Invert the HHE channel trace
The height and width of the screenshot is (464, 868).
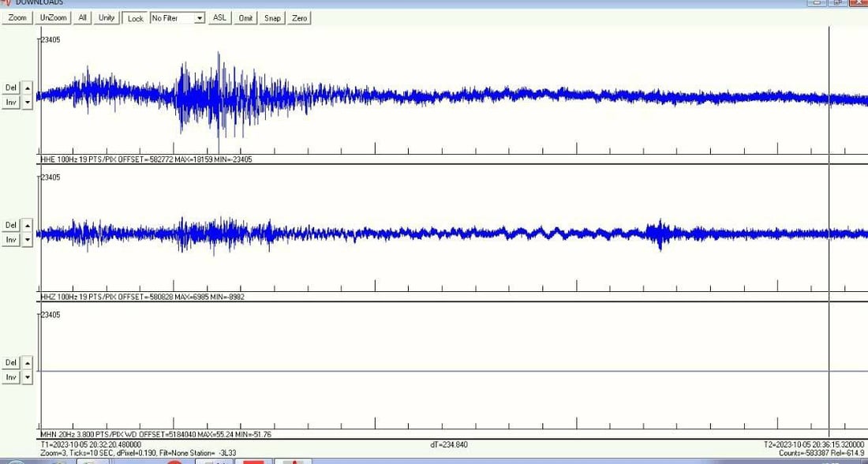click(11, 102)
